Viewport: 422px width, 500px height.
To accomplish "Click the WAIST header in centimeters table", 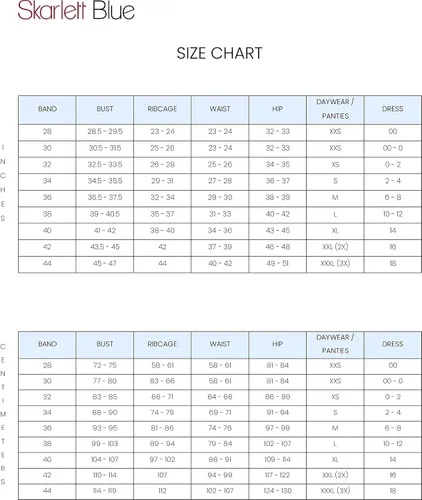I will 220,345.
